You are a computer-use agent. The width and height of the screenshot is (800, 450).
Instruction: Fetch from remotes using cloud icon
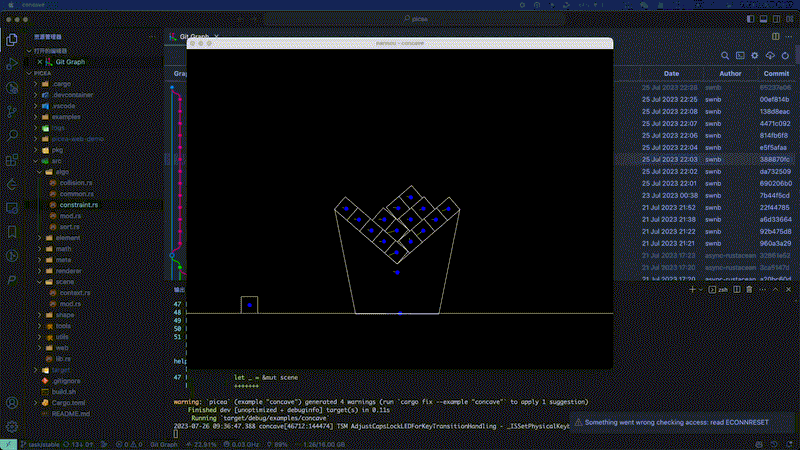tap(770, 56)
